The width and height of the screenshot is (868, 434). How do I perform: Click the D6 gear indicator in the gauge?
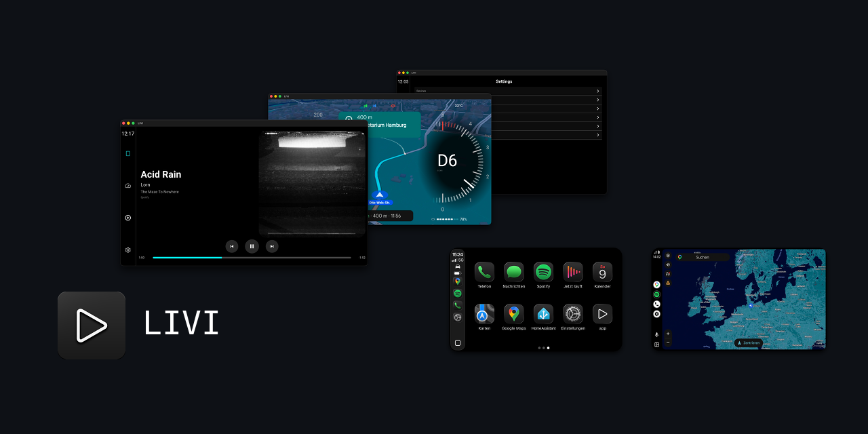pyautogui.click(x=448, y=161)
